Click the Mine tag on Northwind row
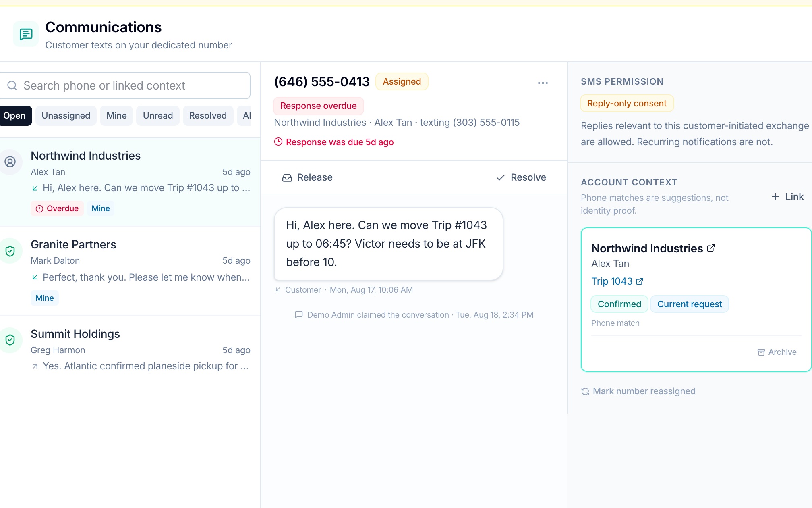 click(101, 209)
